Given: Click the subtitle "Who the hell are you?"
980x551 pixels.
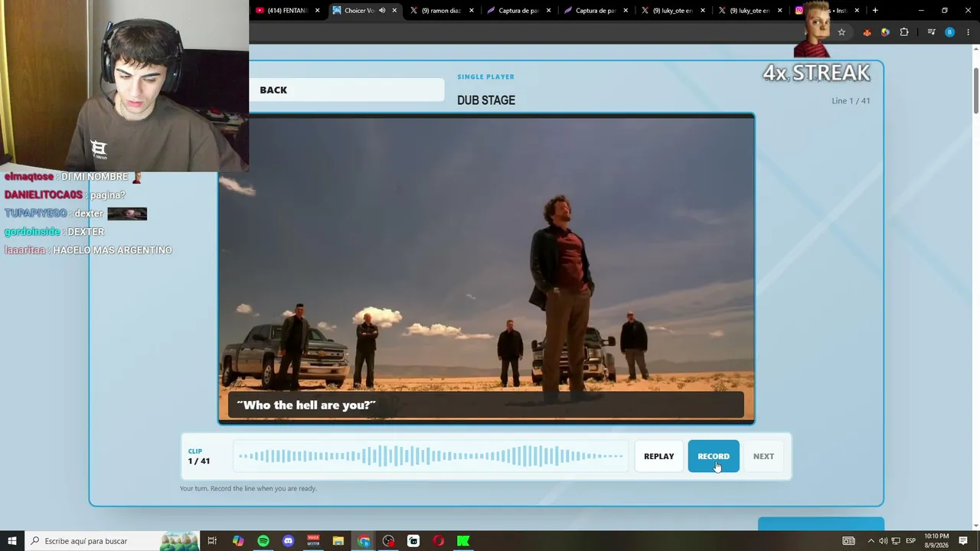Looking at the screenshot, I should [x=306, y=405].
